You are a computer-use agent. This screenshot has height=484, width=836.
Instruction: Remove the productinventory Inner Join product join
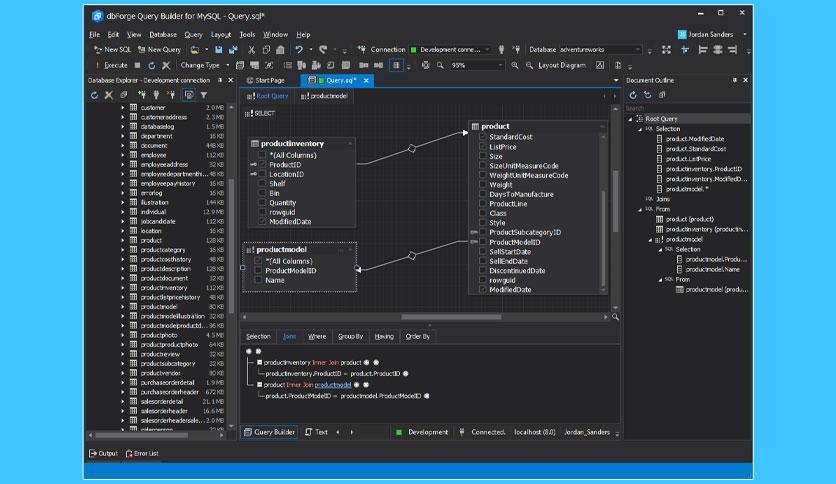pyautogui.click(x=376, y=362)
